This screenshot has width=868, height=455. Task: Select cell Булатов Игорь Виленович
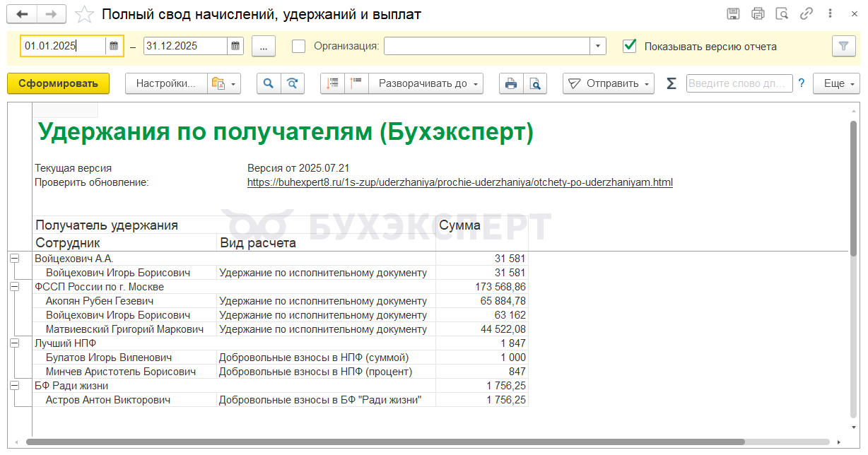124,357
